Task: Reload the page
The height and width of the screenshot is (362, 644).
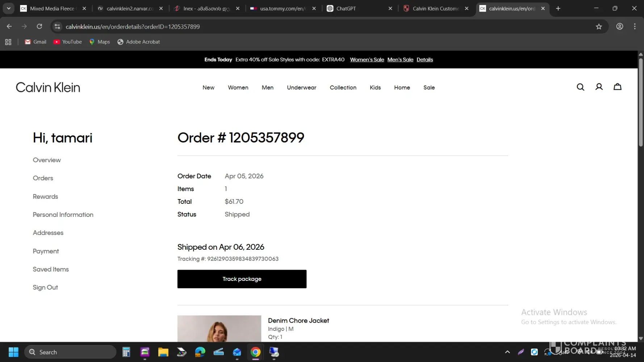Action: click(39, 26)
